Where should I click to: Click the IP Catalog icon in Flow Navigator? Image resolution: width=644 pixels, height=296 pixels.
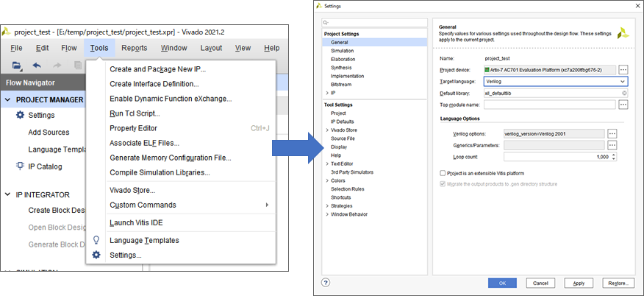point(20,166)
